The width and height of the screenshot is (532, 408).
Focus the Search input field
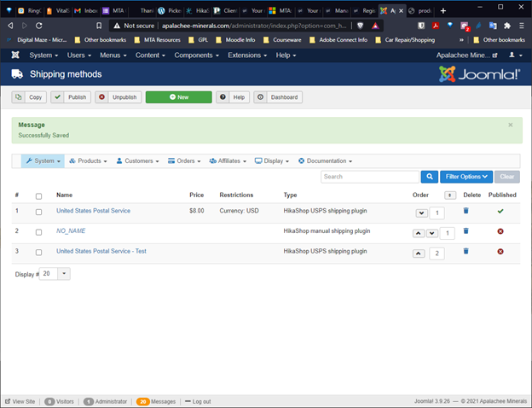370,177
